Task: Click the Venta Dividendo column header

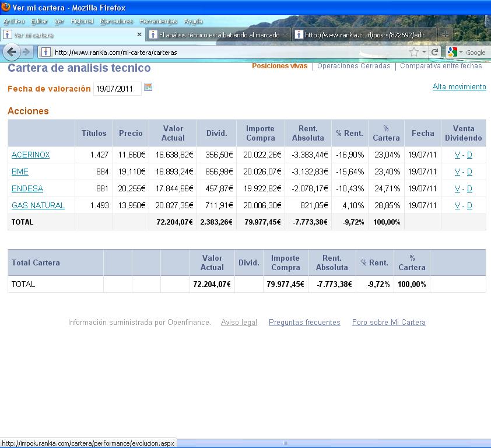Action: click(x=464, y=133)
